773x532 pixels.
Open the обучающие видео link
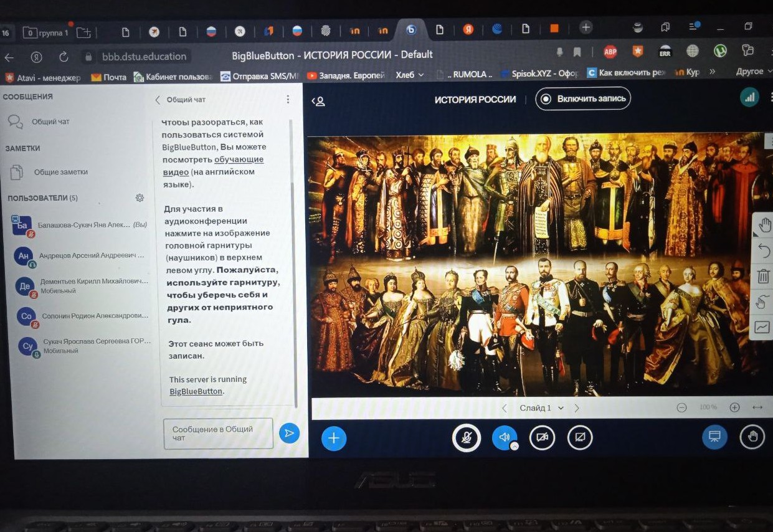point(213,165)
